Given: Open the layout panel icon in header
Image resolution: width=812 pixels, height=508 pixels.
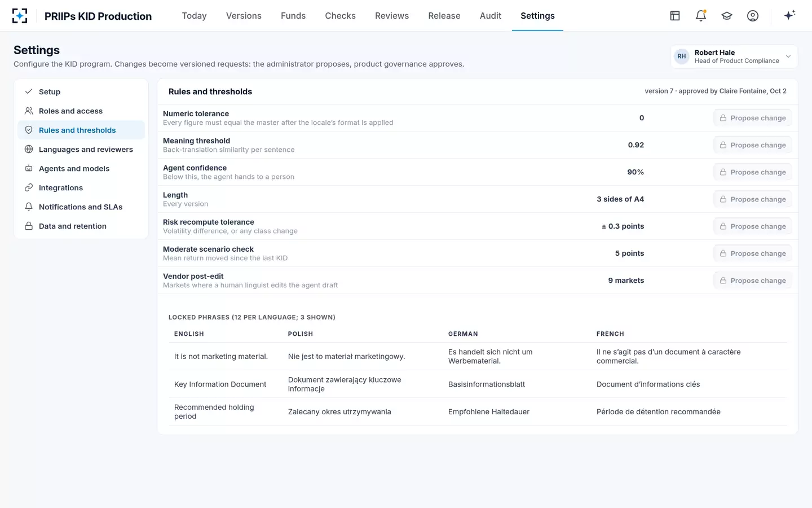Looking at the screenshot, I should tap(675, 16).
